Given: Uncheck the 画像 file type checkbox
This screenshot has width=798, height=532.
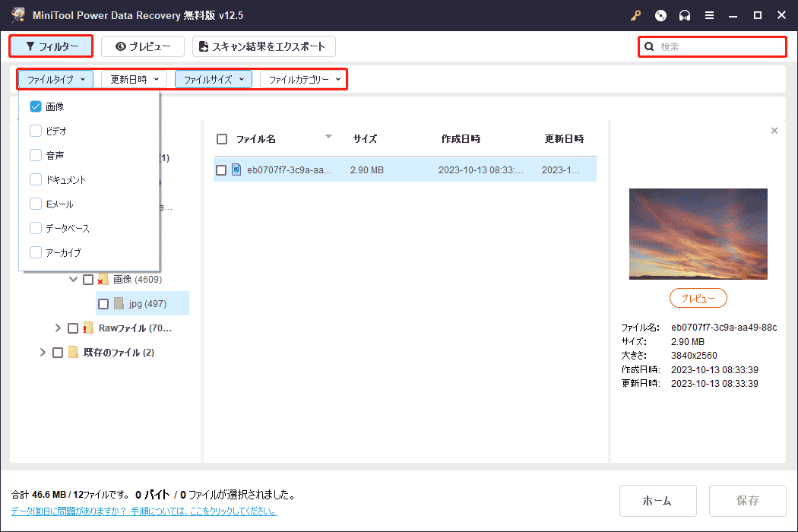Looking at the screenshot, I should [x=36, y=106].
